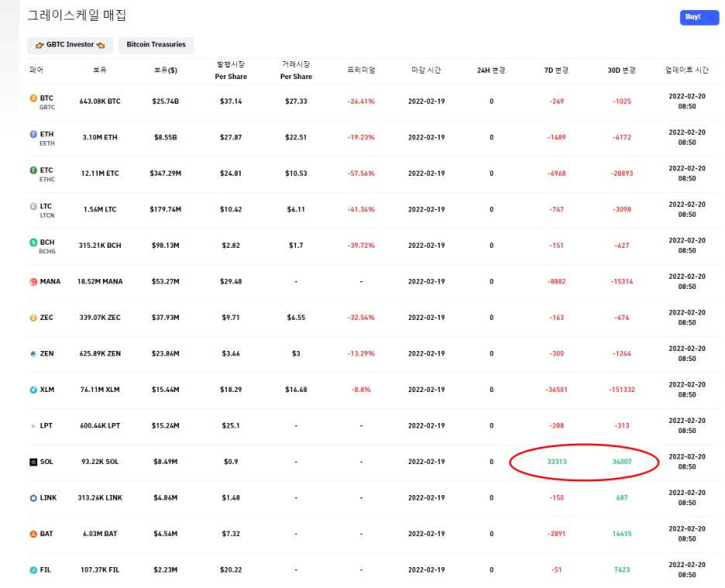Viewport: 725px width, 588px height.
Task: Click SOL 30D change 34007
Action: (x=622, y=462)
